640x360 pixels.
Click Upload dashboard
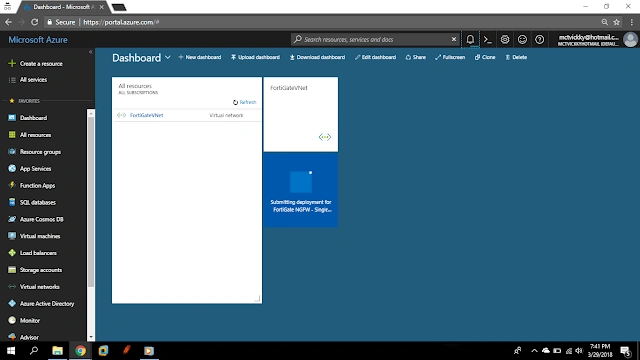pyautogui.click(x=256, y=57)
